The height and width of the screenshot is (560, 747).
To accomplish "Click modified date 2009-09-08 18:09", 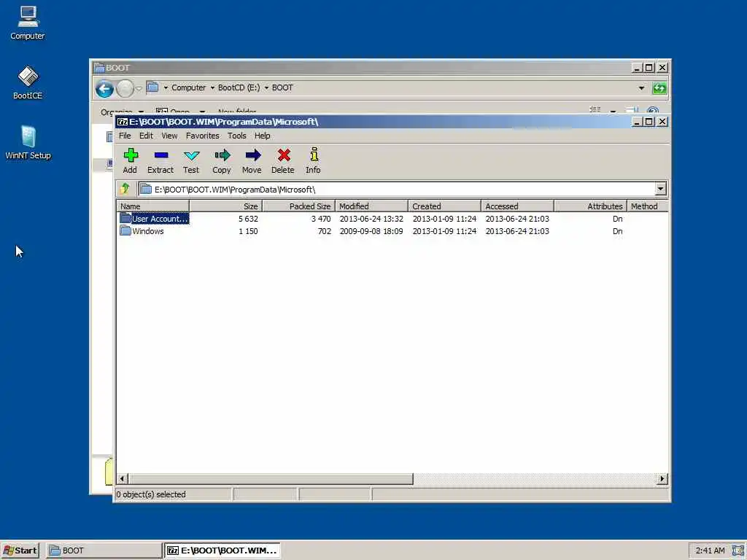I will pos(371,231).
